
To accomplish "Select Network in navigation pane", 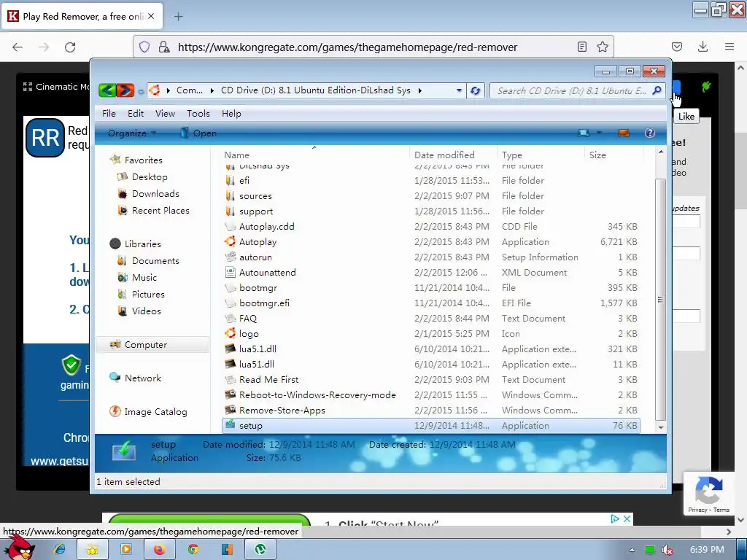I will pos(143,378).
